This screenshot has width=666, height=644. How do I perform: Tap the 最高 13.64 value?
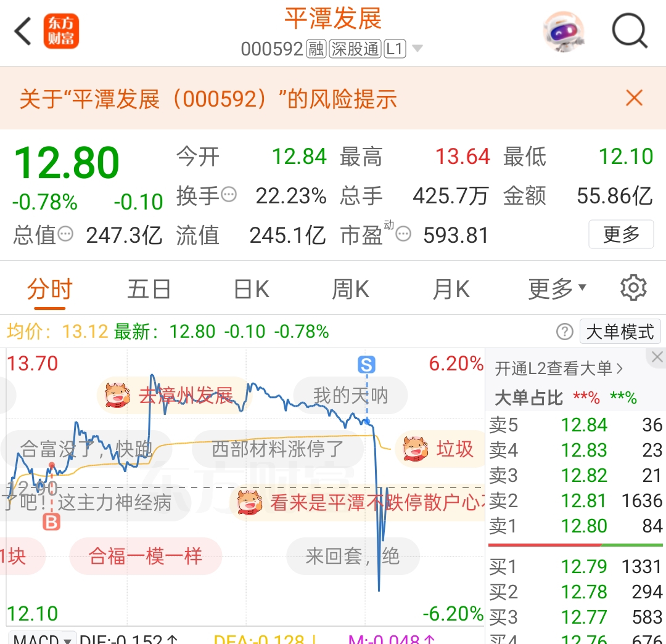click(463, 157)
